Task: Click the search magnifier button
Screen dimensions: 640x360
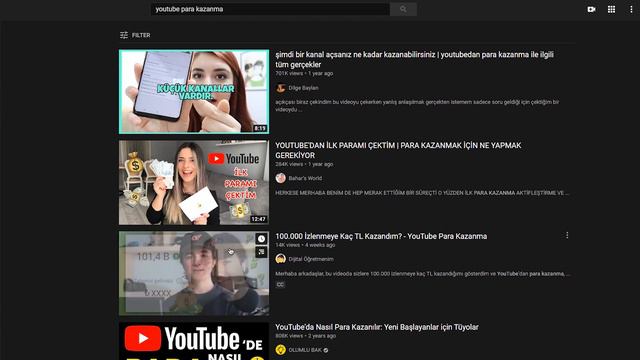Action: tap(403, 9)
